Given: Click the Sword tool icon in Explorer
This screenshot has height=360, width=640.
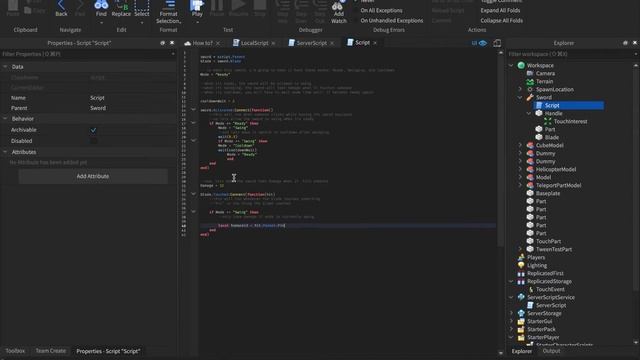Looking at the screenshot, I should [x=530, y=97].
